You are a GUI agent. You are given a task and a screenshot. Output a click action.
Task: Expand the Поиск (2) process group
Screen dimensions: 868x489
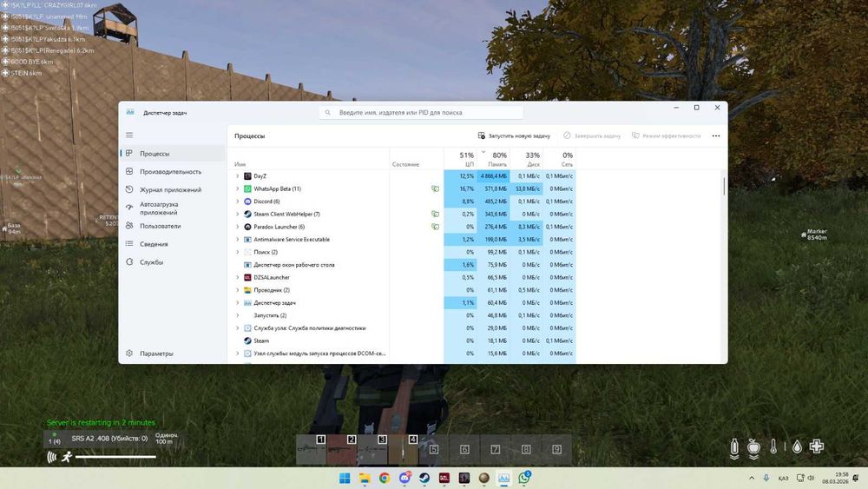pyautogui.click(x=238, y=252)
